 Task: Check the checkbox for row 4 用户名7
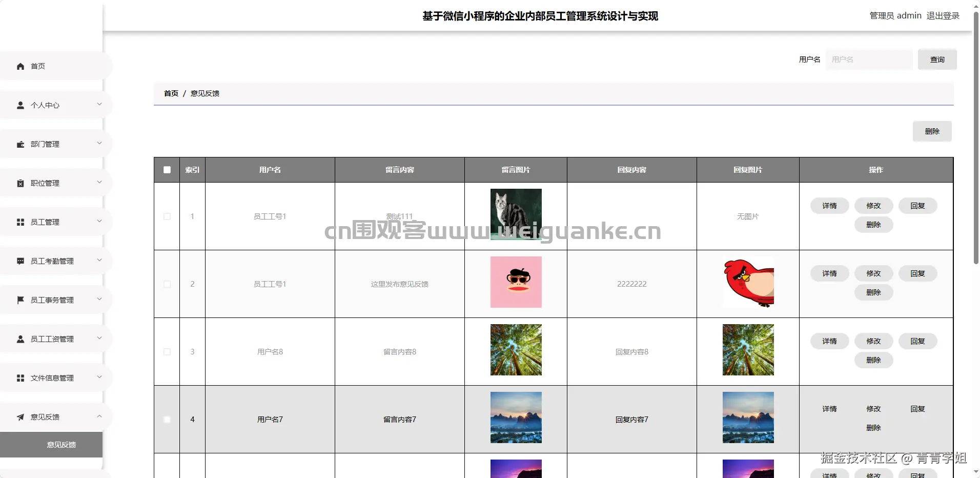pos(167,420)
